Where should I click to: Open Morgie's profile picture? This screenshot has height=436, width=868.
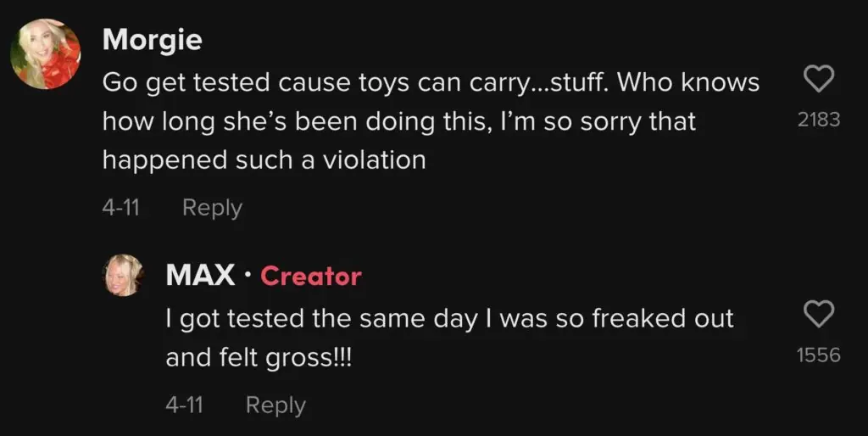click(45, 53)
